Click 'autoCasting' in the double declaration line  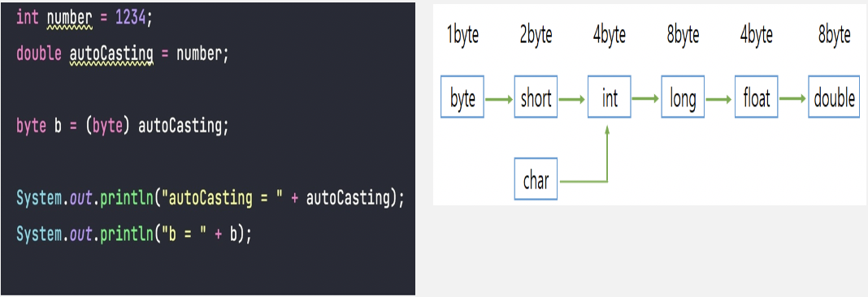pyautogui.click(x=111, y=54)
